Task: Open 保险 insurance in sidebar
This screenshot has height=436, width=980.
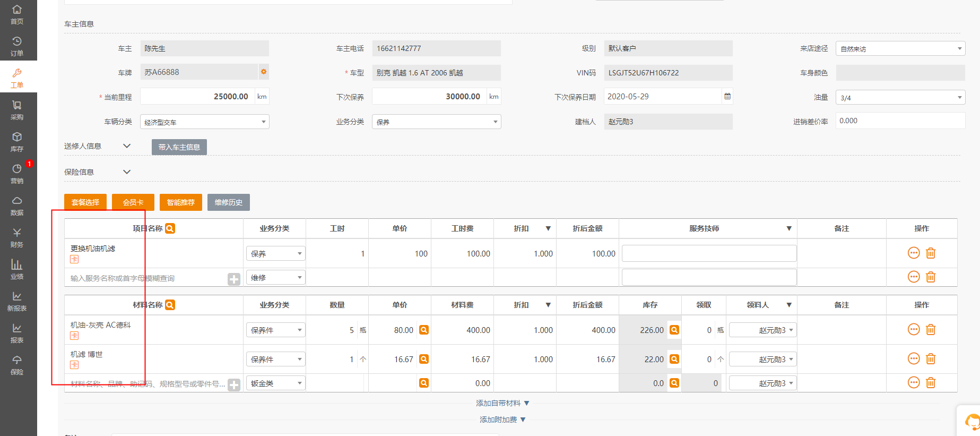Action: (x=17, y=365)
